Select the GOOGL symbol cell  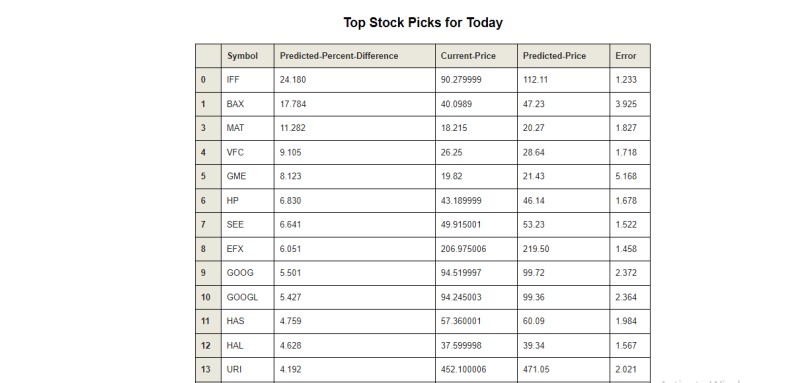point(247,297)
